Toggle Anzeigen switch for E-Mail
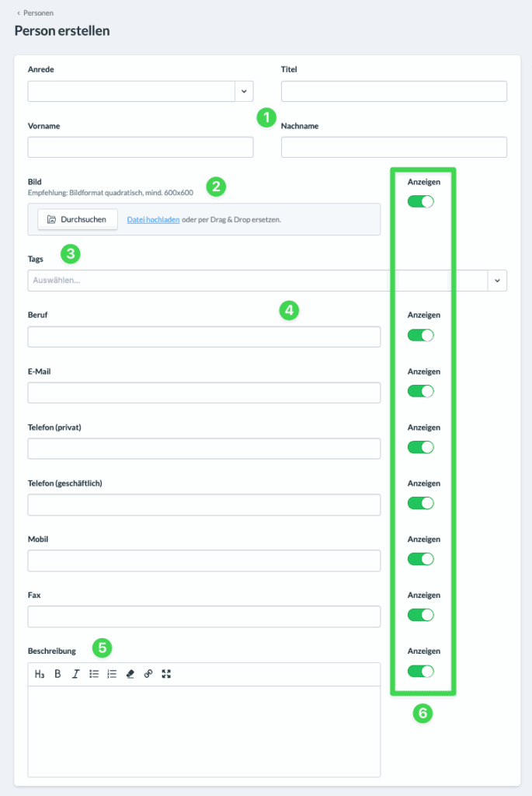 click(420, 392)
